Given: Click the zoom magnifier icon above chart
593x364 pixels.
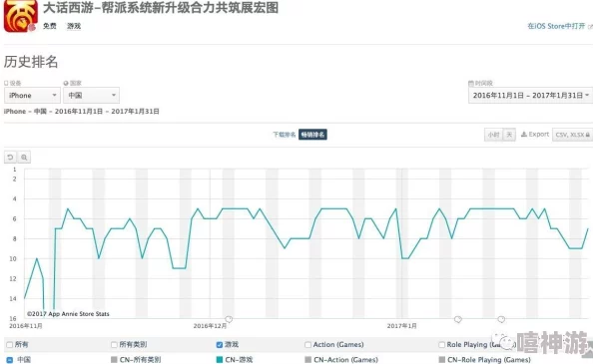Looking at the screenshot, I should click(x=24, y=158).
